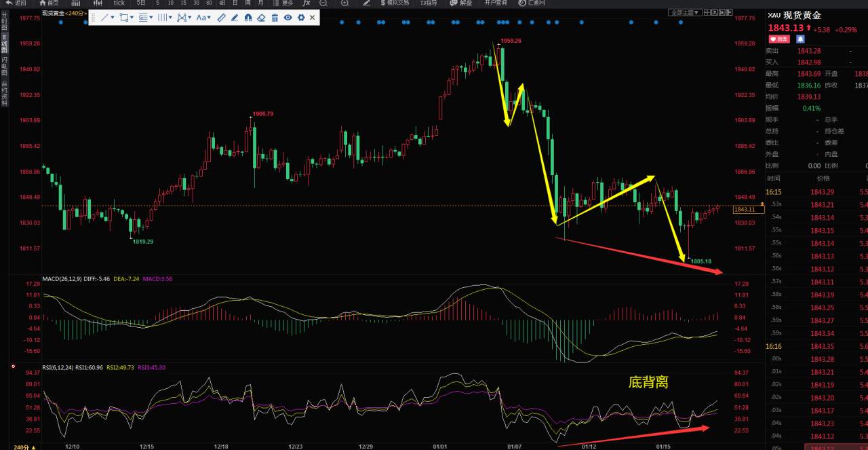The width and height of the screenshot is (868, 450).
Task: Switch to the candlestick chart type icon
Action: pyautogui.click(x=98, y=3)
